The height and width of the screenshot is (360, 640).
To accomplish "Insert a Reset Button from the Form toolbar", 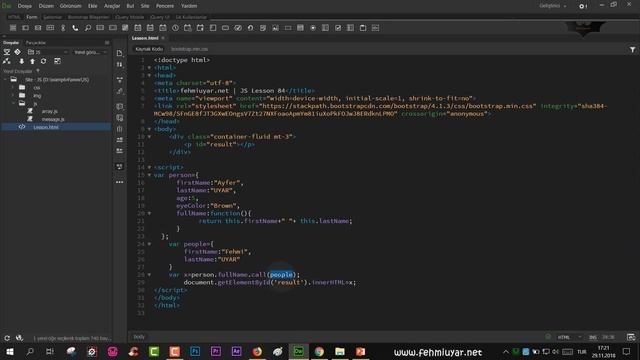I will (250, 28).
